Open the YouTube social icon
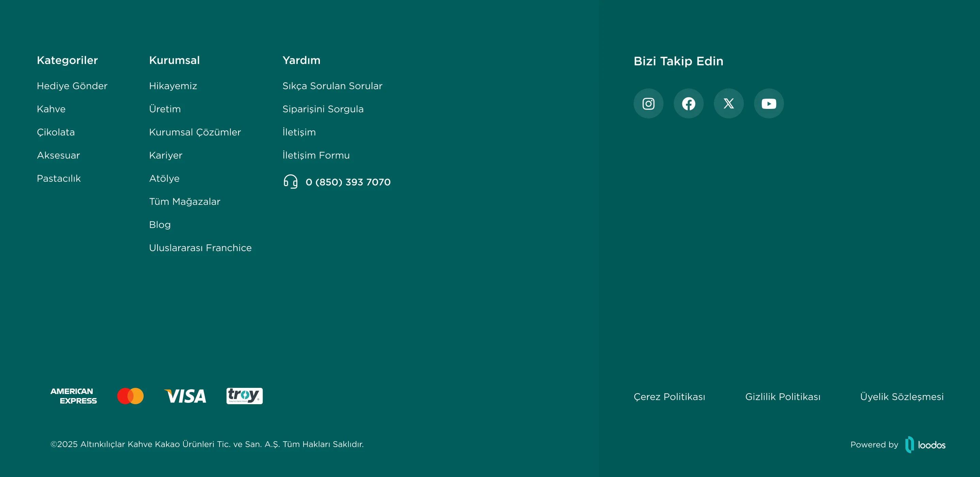Image resolution: width=980 pixels, height=477 pixels. [769, 103]
